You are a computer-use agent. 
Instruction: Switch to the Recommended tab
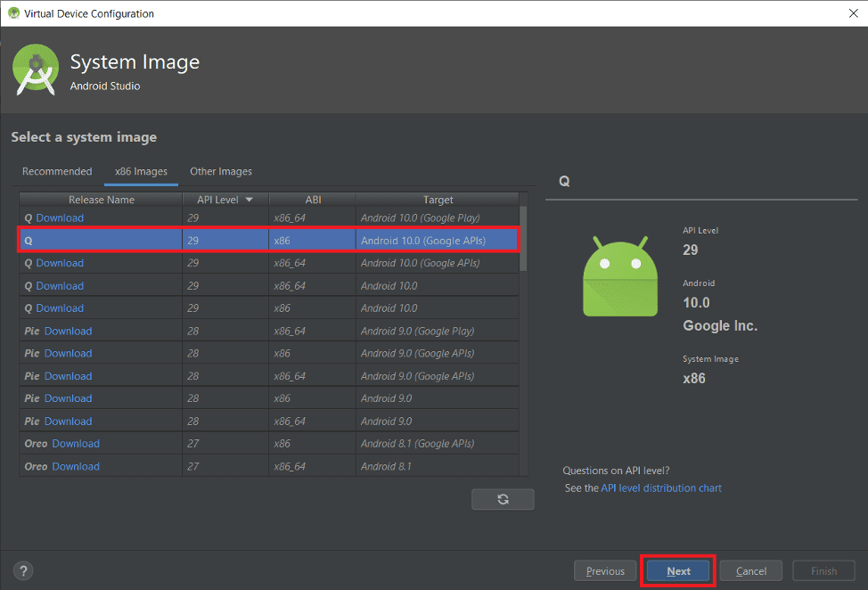(57, 171)
